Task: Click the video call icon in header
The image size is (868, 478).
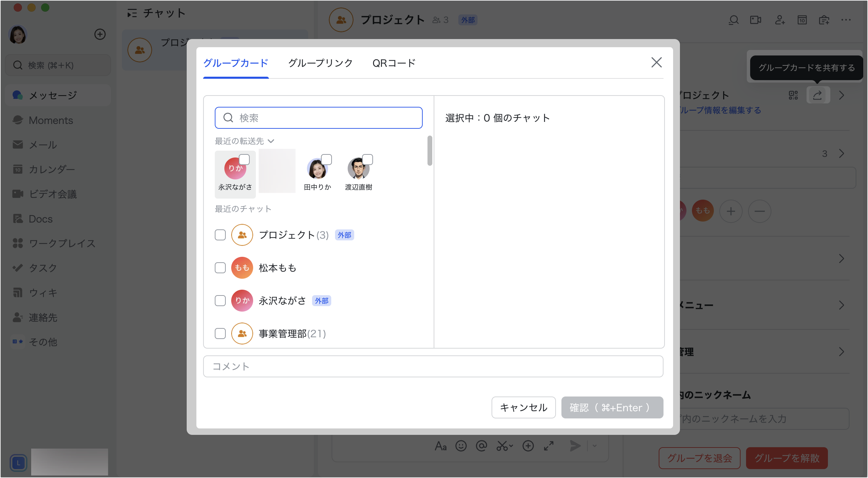Action: click(x=755, y=20)
